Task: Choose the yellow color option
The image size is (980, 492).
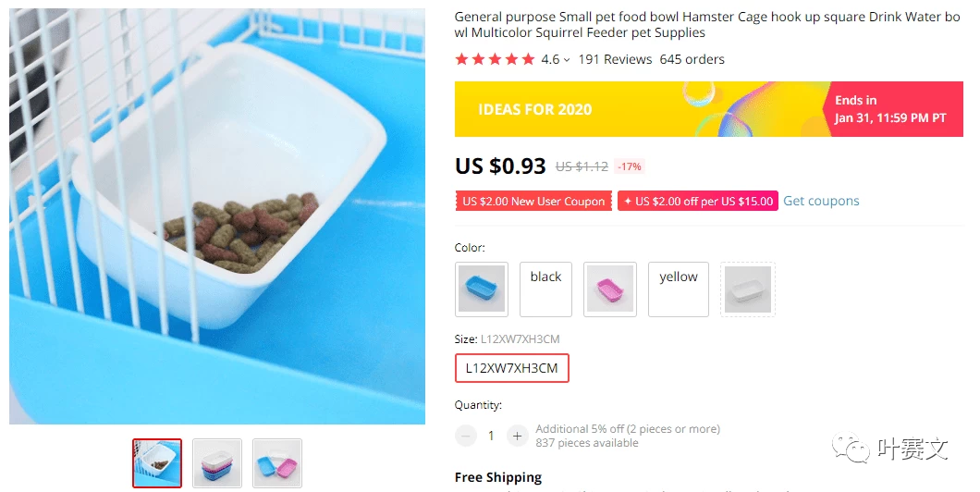Action: [679, 289]
